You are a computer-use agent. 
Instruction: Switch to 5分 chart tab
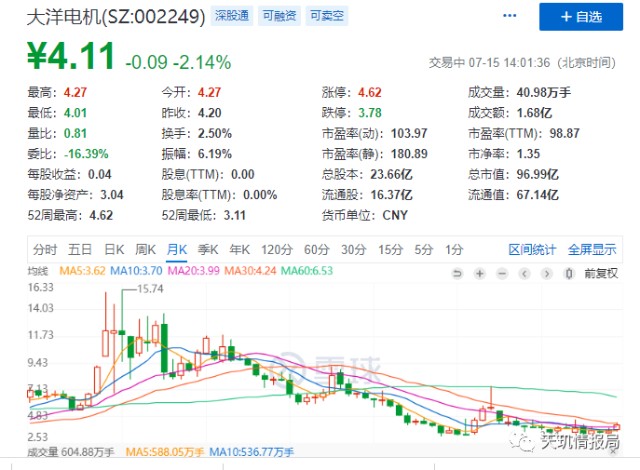424,249
